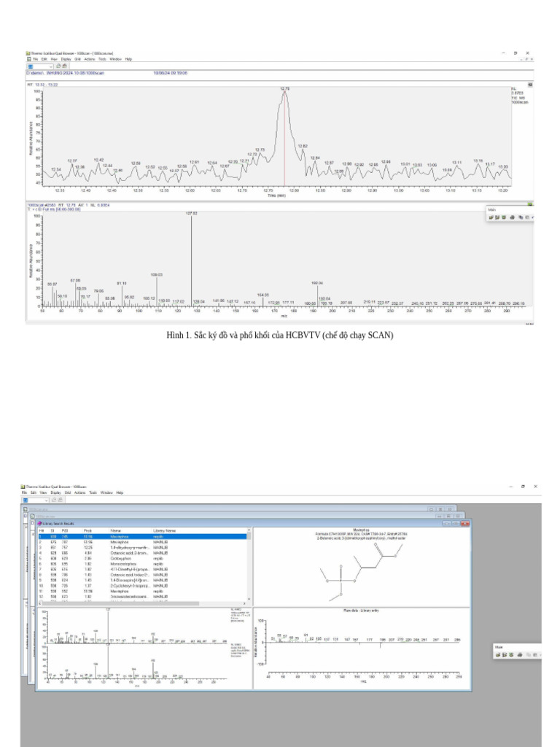
Task: Select hit 2 Mevinphos MAINLIB row
Action: pos(142,542)
